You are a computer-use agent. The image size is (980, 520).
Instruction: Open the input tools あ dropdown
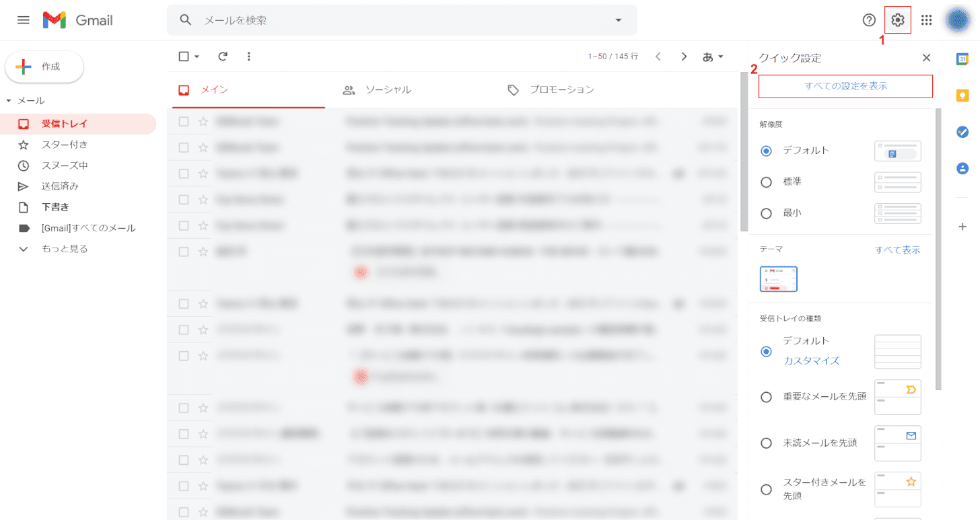coord(713,57)
